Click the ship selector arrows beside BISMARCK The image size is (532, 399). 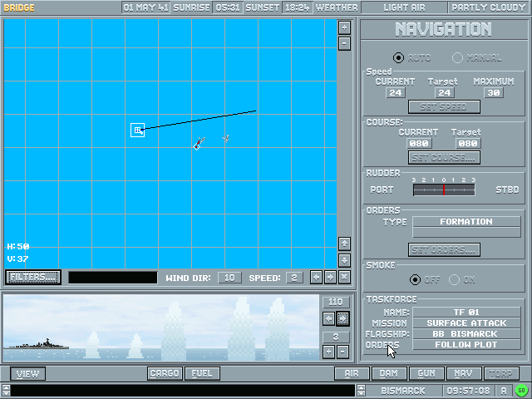361,391
